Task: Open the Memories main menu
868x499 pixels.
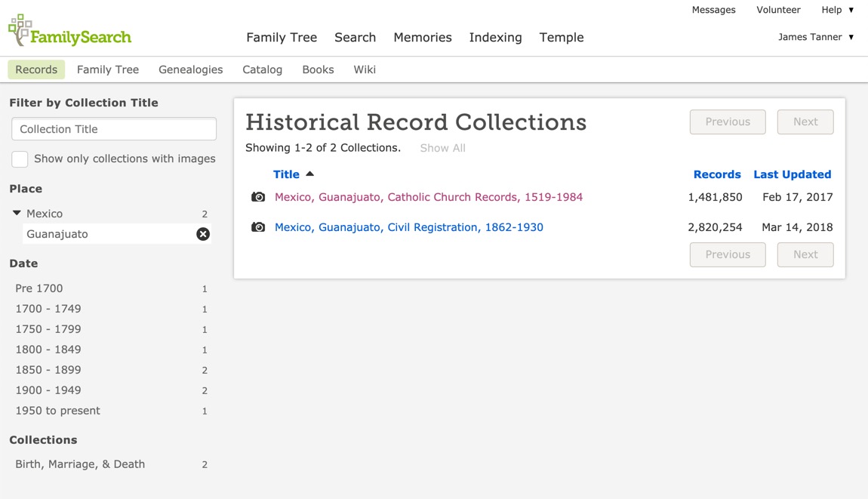Action: pos(423,37)
